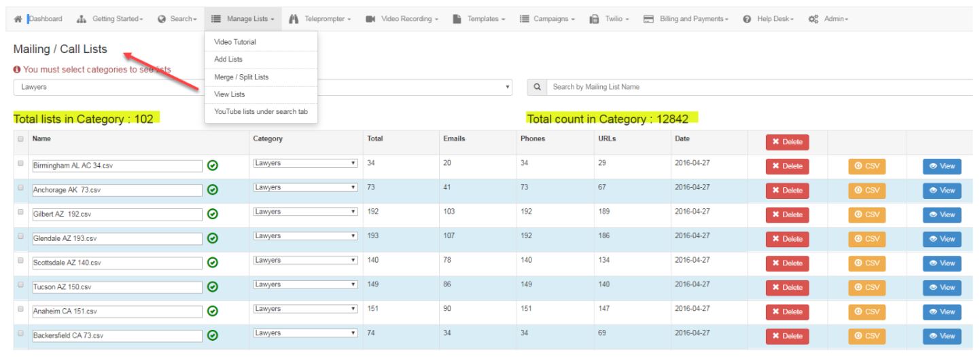
Task: Download CSV for Birmingham AL list
Action: coord(867,166)
